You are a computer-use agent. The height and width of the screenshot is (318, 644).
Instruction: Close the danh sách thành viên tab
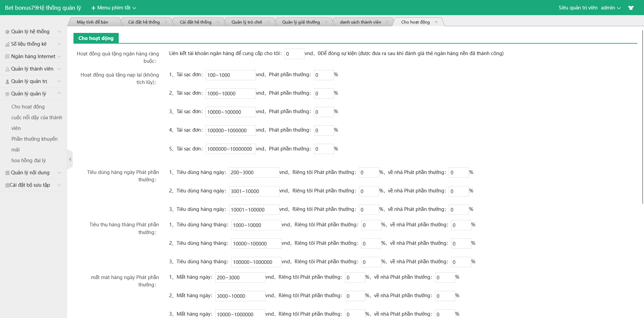coord(387,22)
